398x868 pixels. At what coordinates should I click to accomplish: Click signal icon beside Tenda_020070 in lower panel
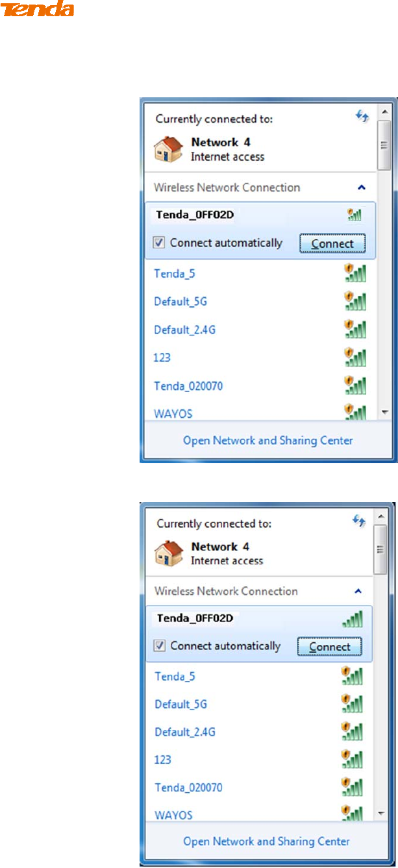352,787
